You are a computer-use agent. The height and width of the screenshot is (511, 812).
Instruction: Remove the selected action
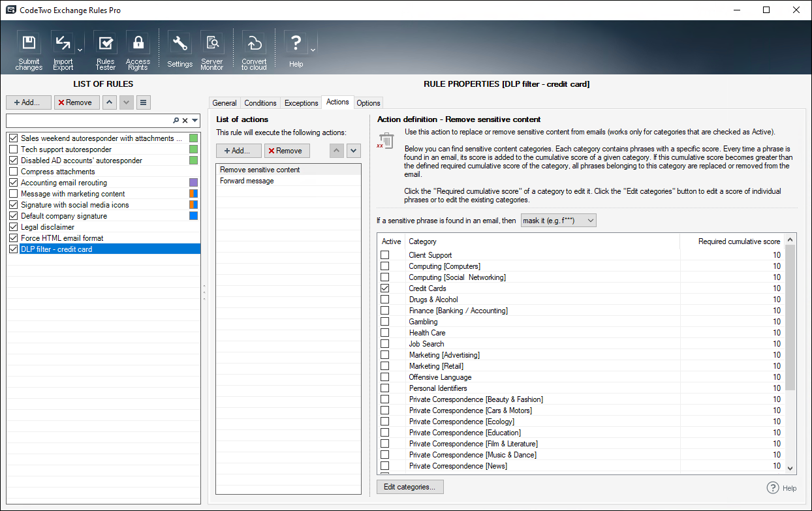coord(287,151)
